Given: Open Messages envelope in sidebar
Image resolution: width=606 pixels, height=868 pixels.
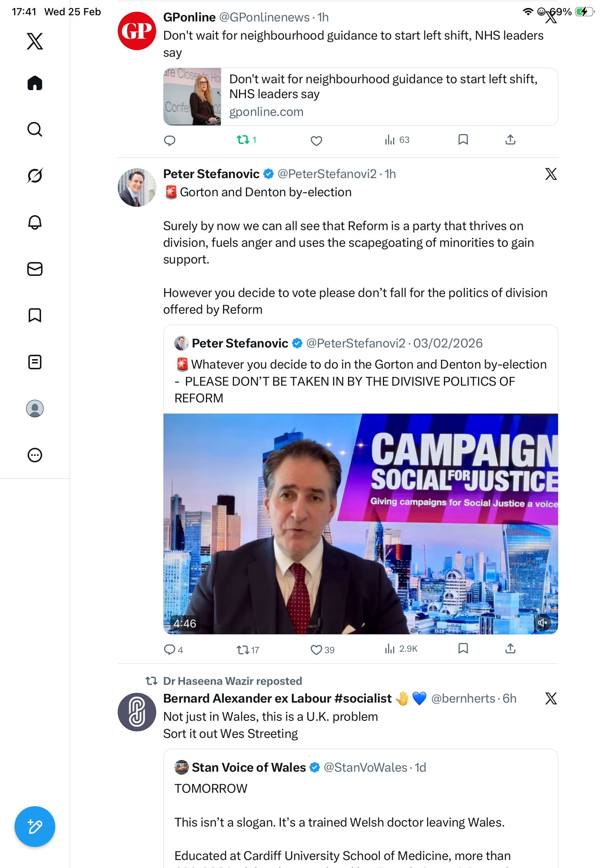Looking at the screenshot, I should click(x=35, y=269).
